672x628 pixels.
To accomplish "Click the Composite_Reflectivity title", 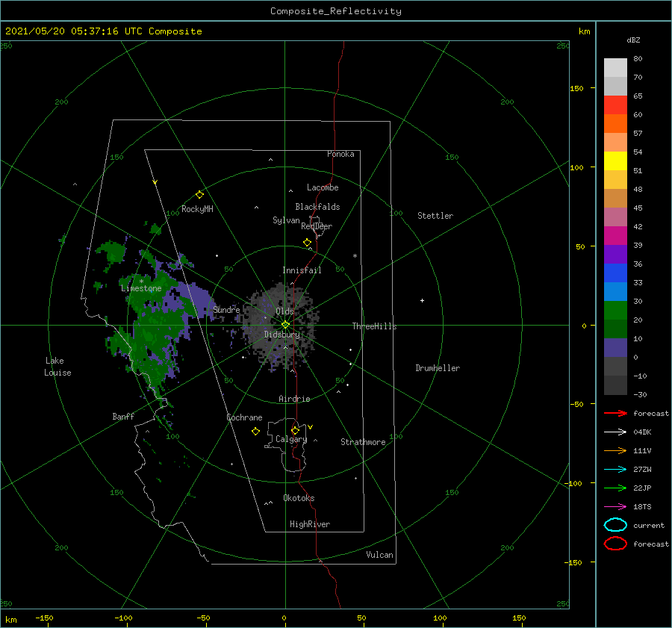I will (336, 11).
